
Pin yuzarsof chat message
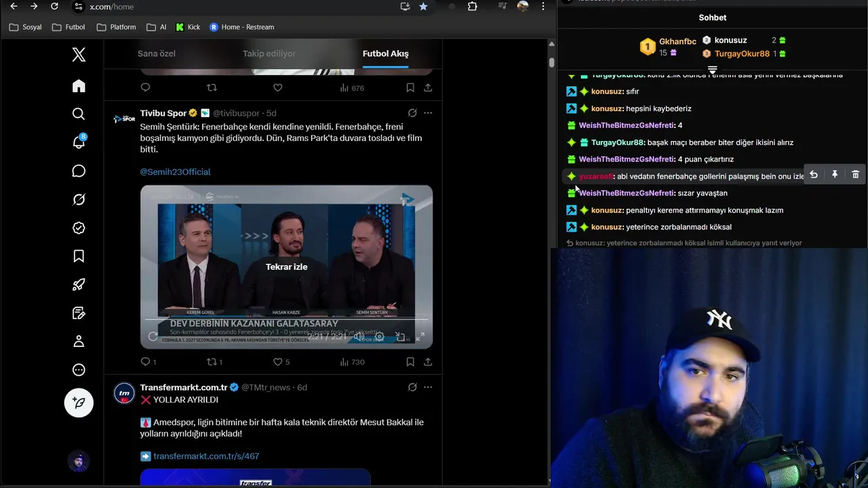pos(835,175)
